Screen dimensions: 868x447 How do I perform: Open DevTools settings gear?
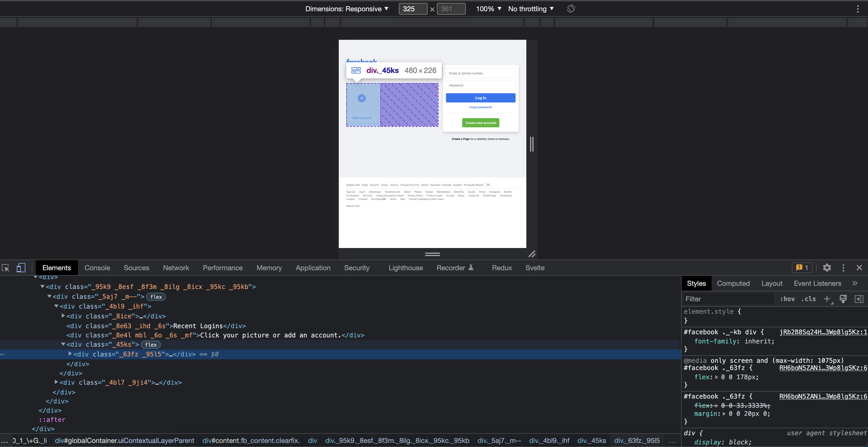coord(827,268)
